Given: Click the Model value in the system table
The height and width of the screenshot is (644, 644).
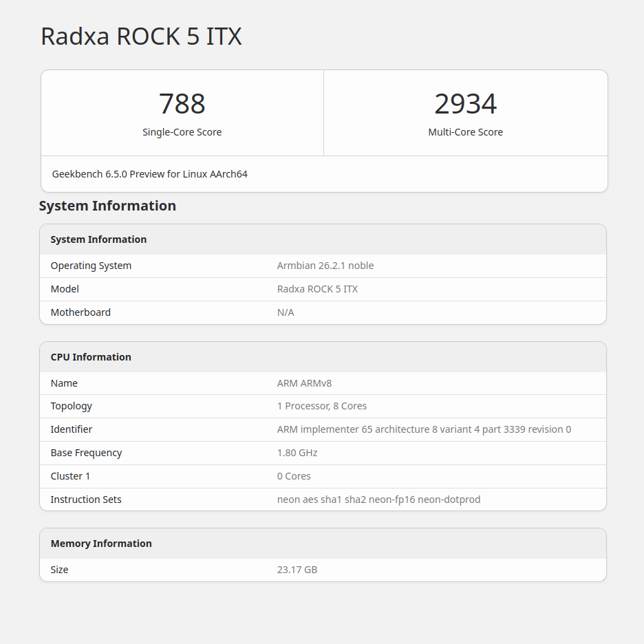Looking at the screenshot, I should (317, 289).
